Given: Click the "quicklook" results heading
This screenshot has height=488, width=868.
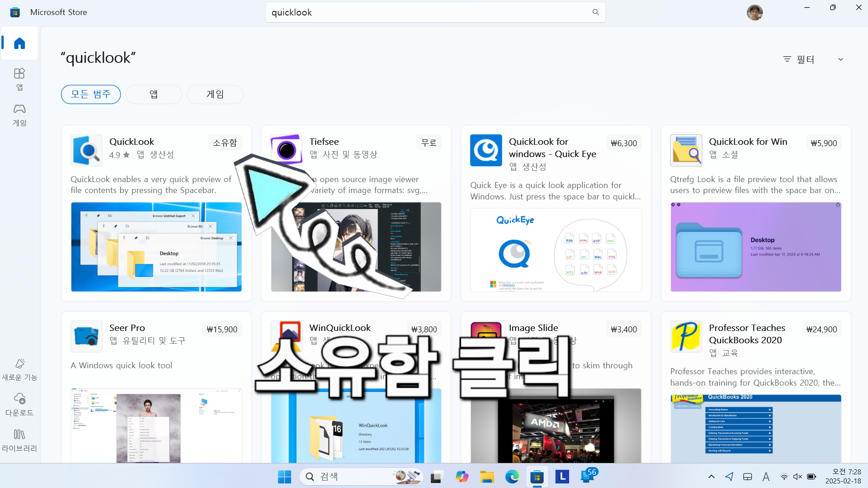Looking at the screenshot, I should click(98, 58).
